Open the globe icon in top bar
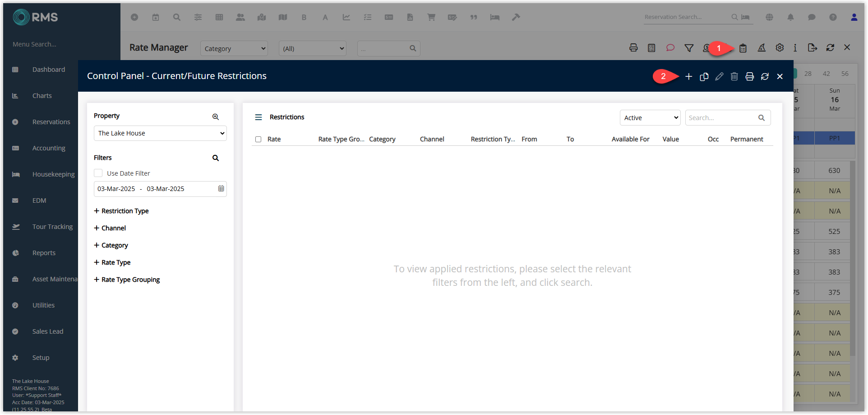The width and height of the screenshot is (868, 415). click(x=769, y=17)
